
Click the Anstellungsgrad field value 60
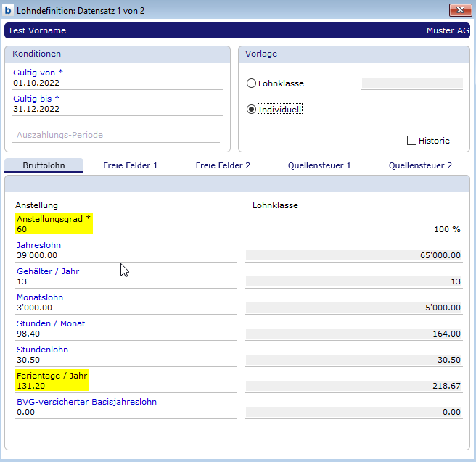[123, 229]
